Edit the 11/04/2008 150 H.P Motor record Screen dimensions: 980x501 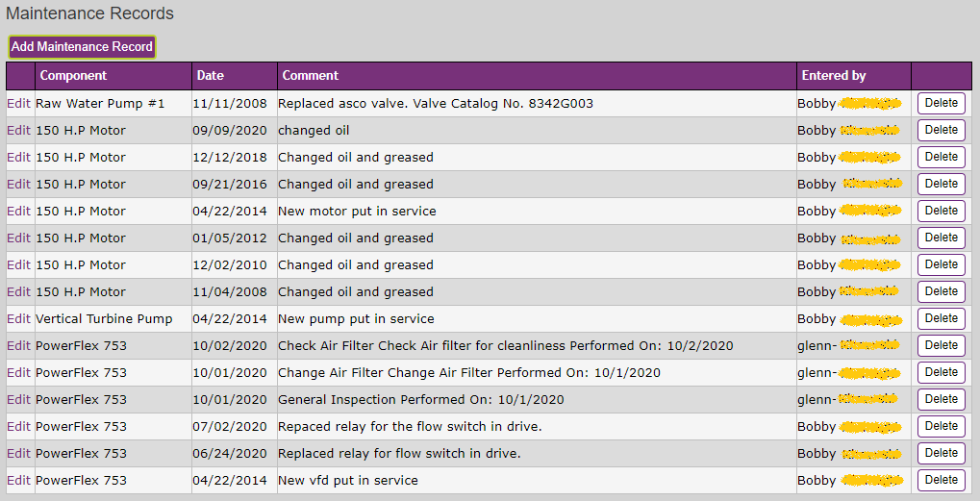[x=18, y=291]
